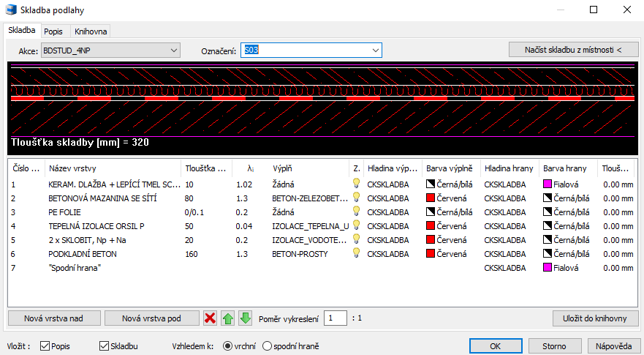Toggle the Skladbu checkbox

tap(104, 345)
